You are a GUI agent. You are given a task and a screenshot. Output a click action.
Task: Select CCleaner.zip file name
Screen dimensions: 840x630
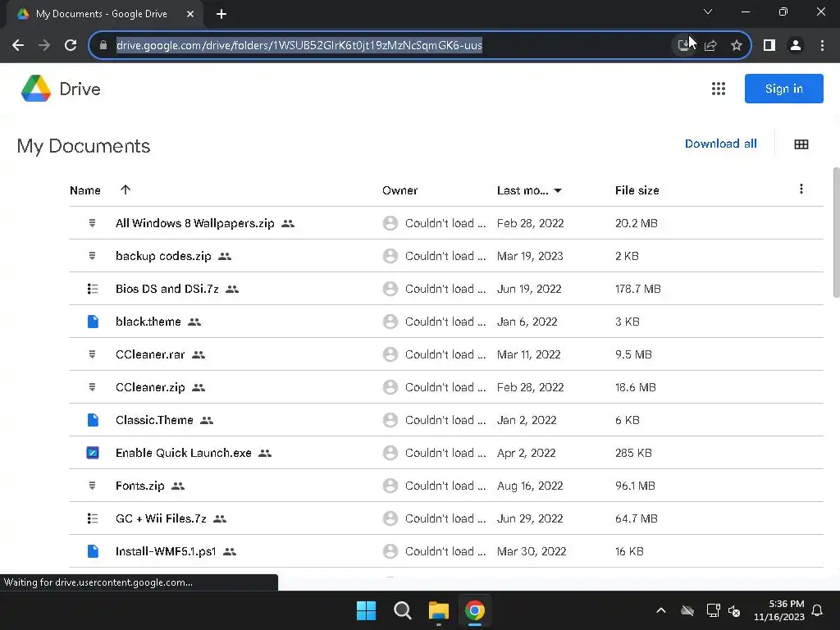pyautogui.click(x=150, y=387)
